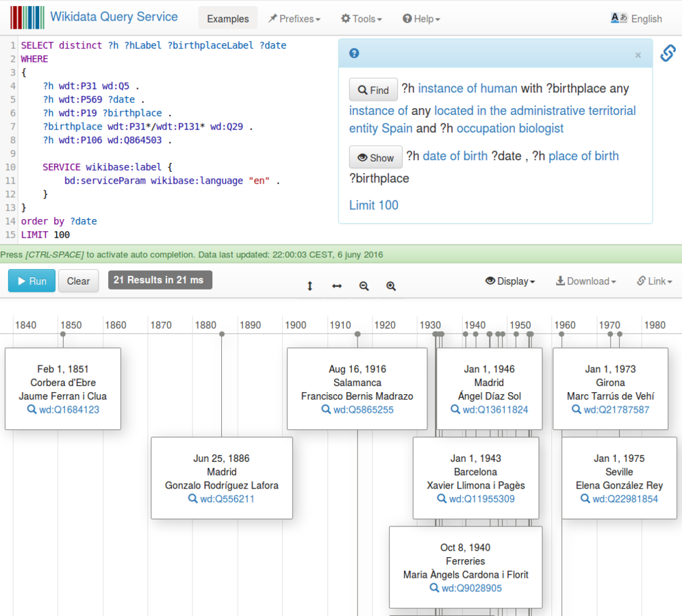Open wd:Q9028905 Maria Àngels Cardona link

tap(472, 588)
